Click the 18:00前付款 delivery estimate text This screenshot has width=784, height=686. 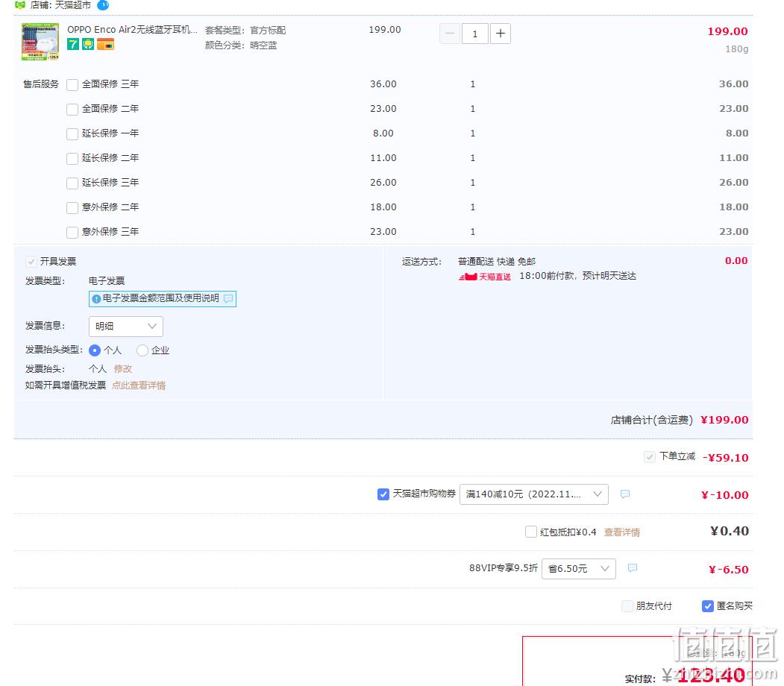click(x=577, y=276)
